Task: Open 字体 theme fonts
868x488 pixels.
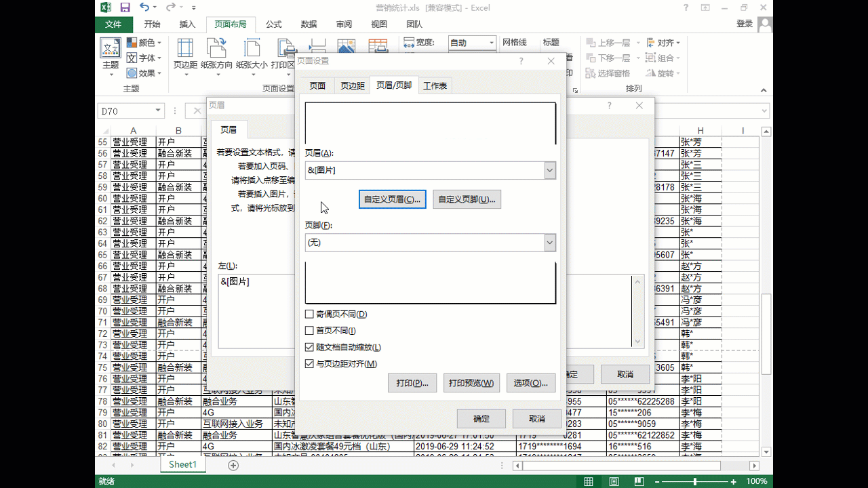Action: pos(144,58)
